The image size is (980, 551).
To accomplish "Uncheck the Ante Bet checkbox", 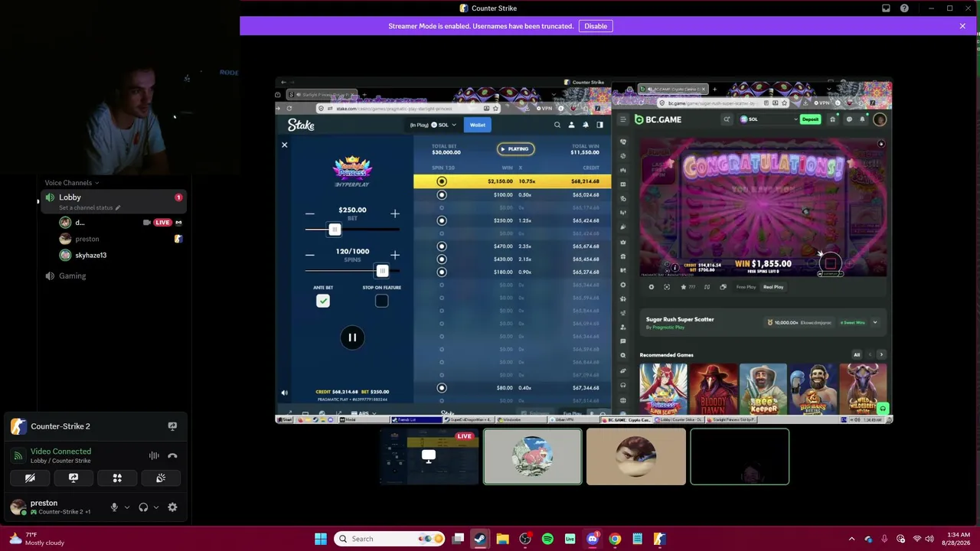I will tap(323, 301).
